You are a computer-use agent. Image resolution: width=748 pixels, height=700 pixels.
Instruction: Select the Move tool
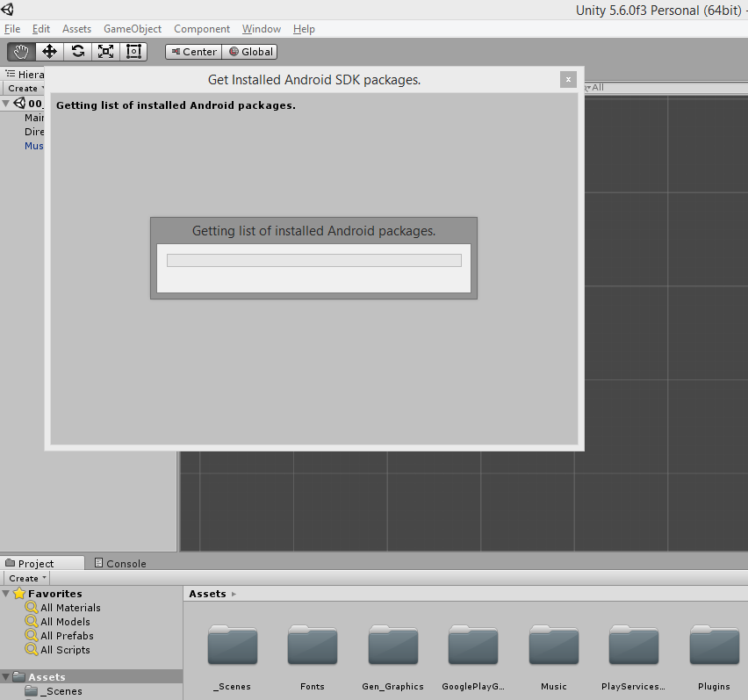click(x=50, y=52)
